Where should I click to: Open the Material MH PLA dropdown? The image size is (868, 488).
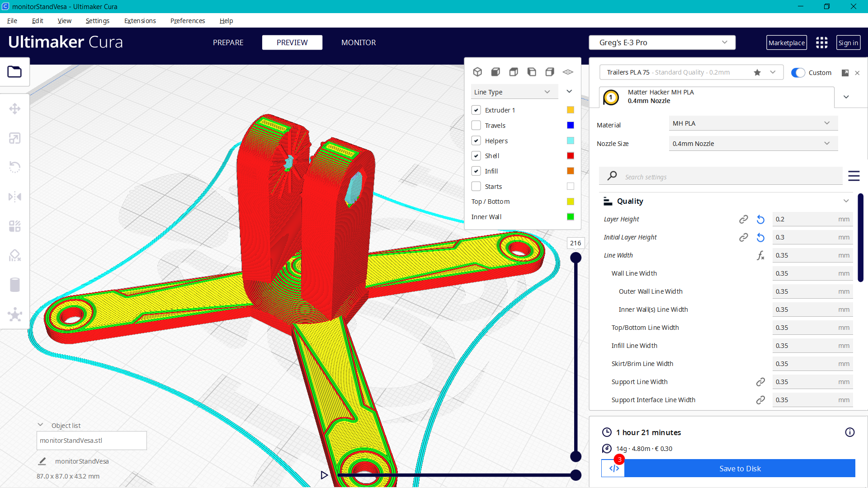[753, 123]
